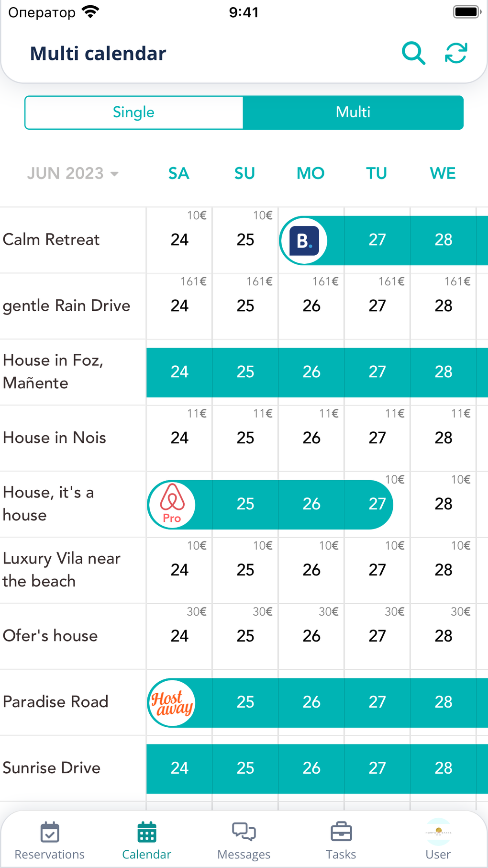The height and width of the screenshot is (868, 488).
Task: Open the Ofer's house listing
Action: point(51,636)
